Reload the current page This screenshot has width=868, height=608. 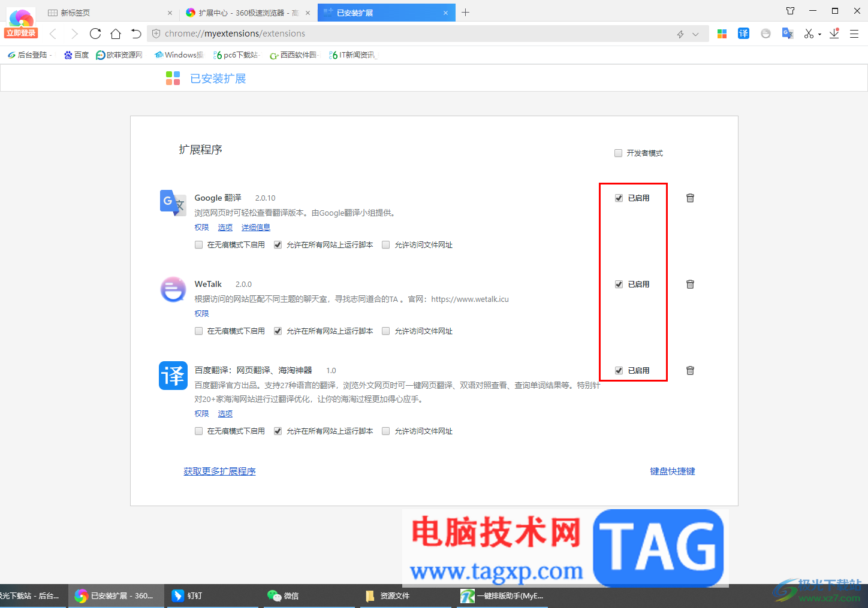(x=95, y=34)
